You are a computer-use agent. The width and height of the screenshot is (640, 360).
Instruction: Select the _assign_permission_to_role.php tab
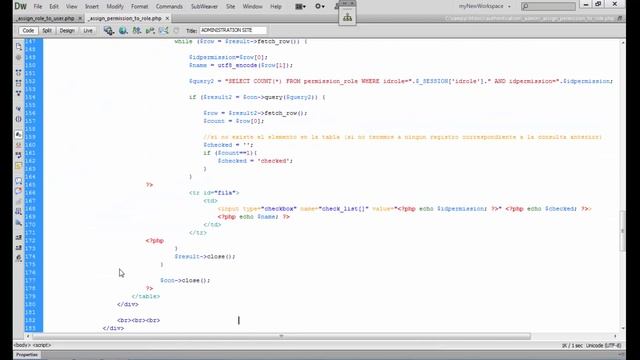coord(125,18)
